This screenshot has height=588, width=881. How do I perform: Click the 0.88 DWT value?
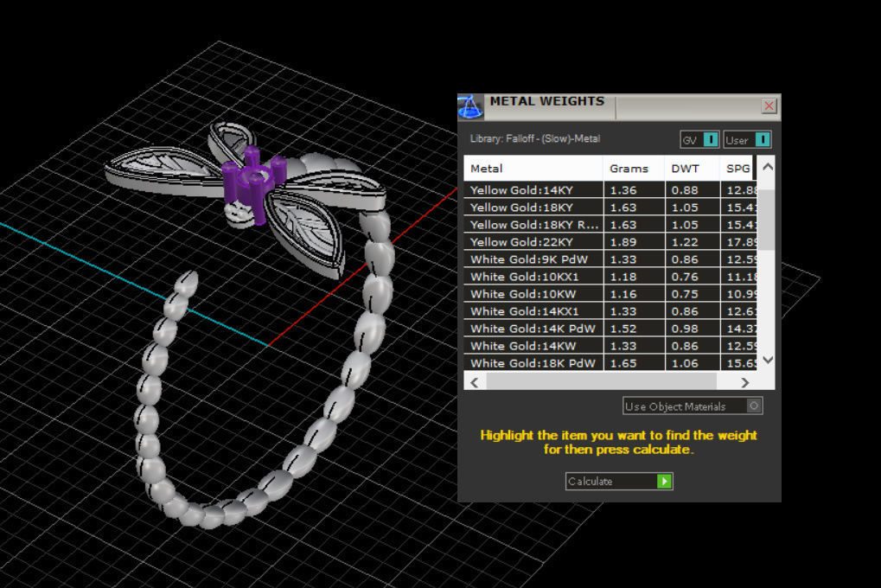pos(685,190)
